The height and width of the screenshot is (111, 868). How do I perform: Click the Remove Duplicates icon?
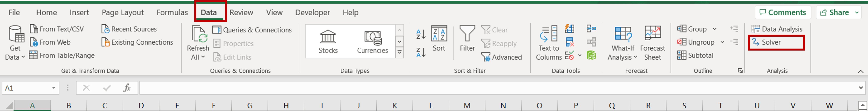(x=570, y=42)
